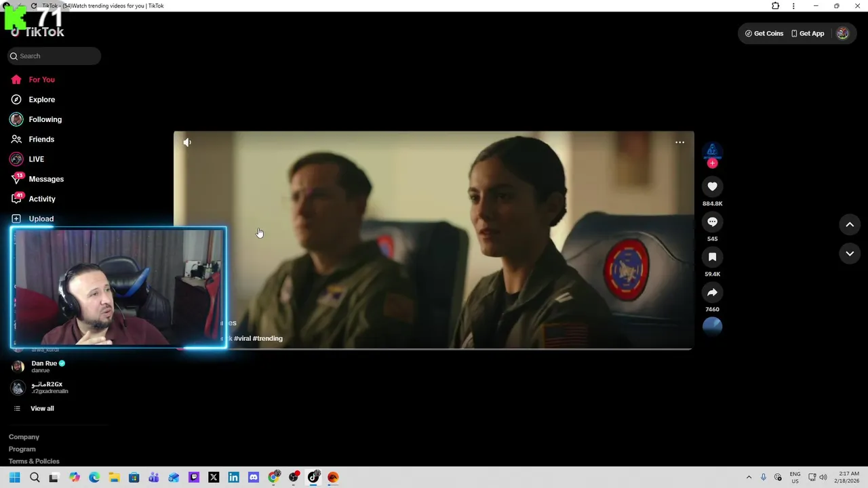The height and width of the screenshot is (488, 868).
Task: Click Get Coins button
Action: coord(764,33)
